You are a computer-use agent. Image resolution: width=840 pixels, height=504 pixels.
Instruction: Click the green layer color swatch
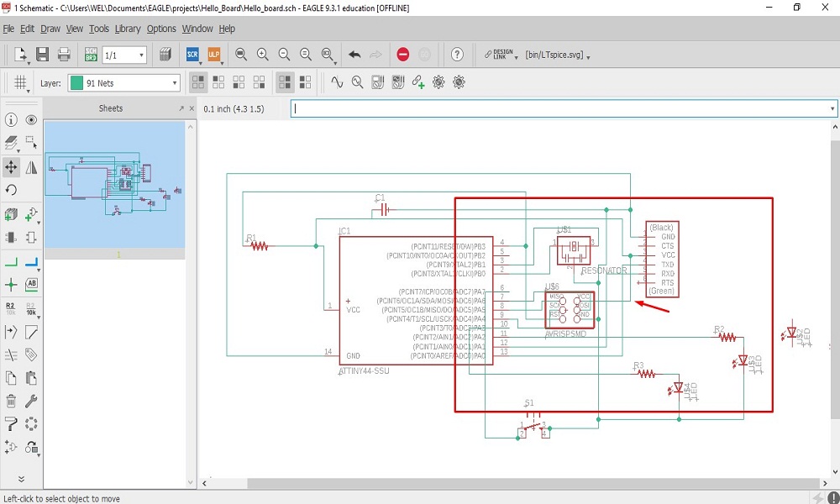(x=76, y=83)
